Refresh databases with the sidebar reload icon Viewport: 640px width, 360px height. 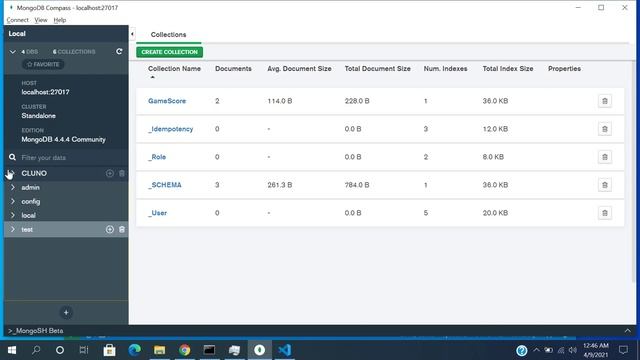pyautogui.click(x=119, y=51)
